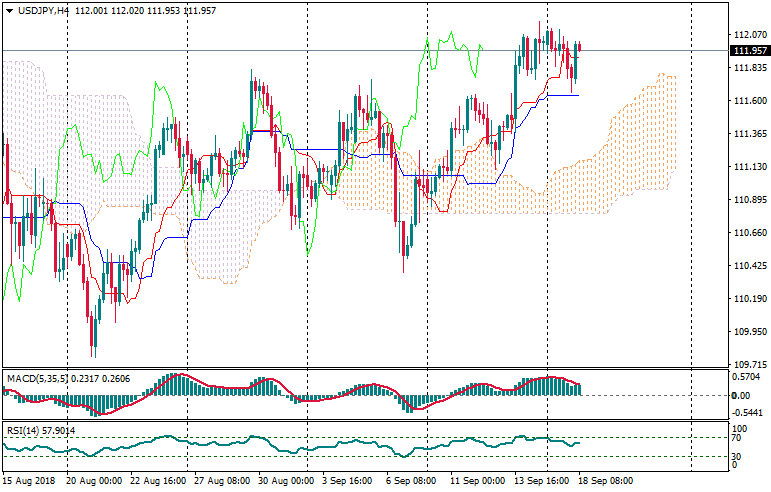Click the MACD -0.5441 scale value

746,413
